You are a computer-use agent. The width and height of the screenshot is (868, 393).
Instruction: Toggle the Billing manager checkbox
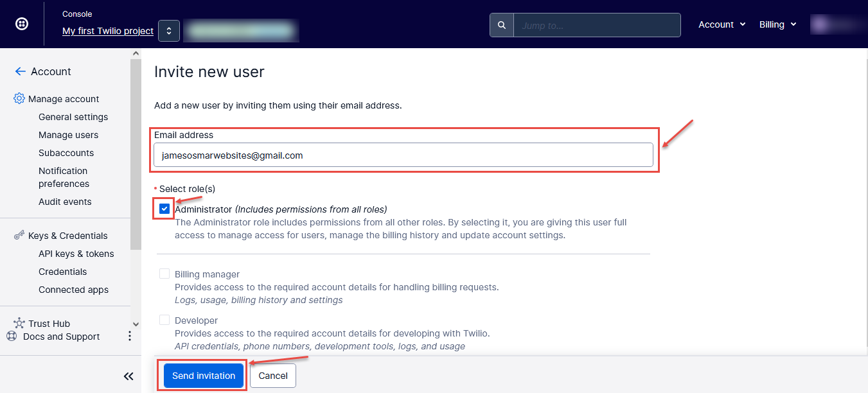[165, 274]
